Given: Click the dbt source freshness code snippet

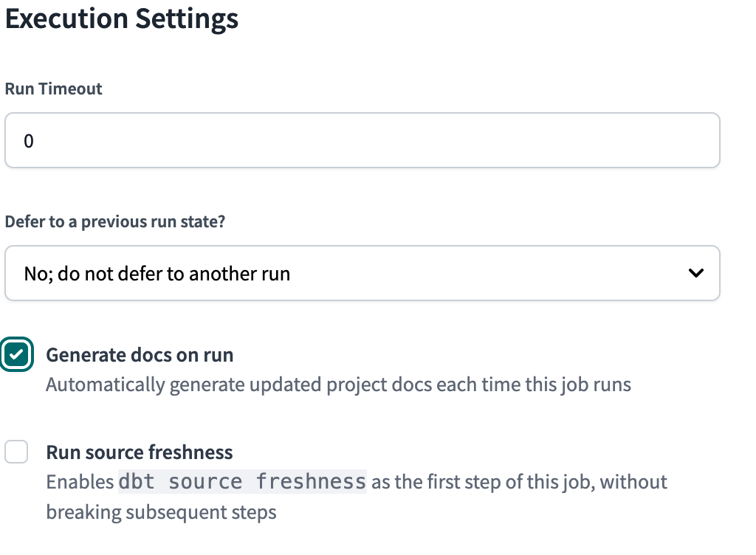Looking at the screenshot, I should pyautogui.click(x=242, y=481).
